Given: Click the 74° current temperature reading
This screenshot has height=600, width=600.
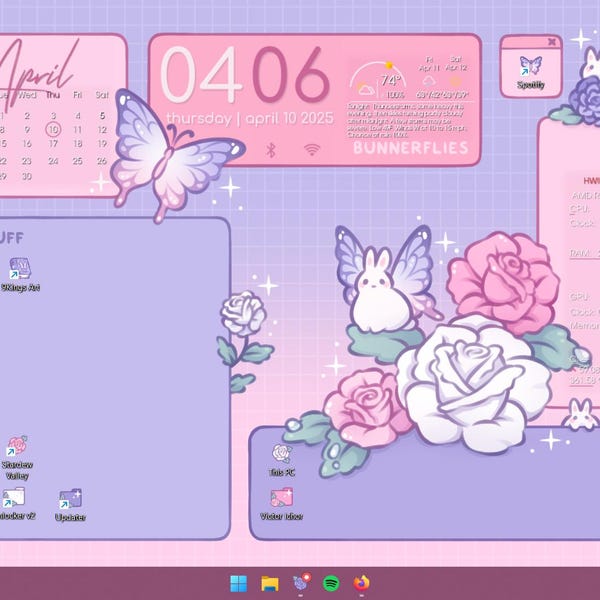Looking at the screenshot, I should 390,80.
